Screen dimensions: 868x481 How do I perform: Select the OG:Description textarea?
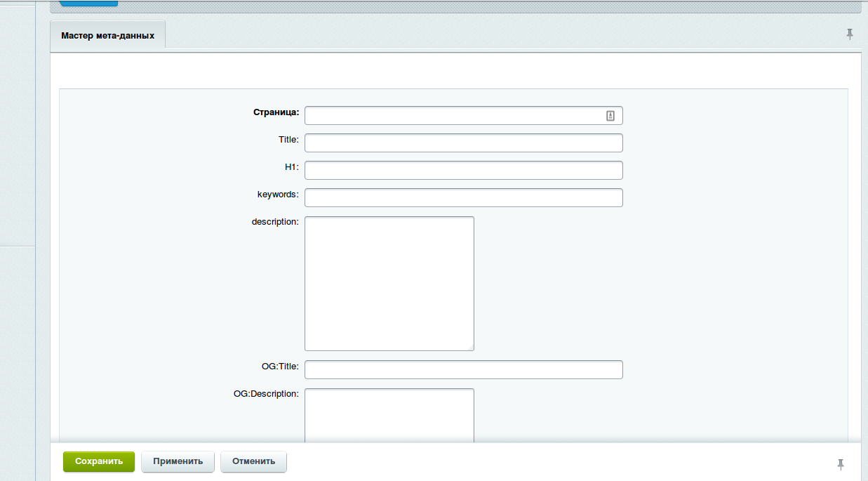(x=389, y=415)
